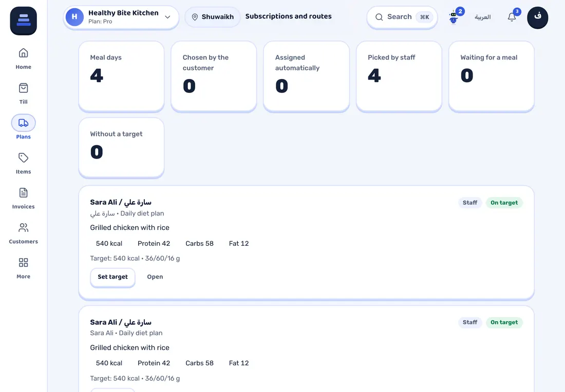565x392 pixels.
Task: Click the first card's Grilled chicken with rice
Action: (x=130, y=227)
